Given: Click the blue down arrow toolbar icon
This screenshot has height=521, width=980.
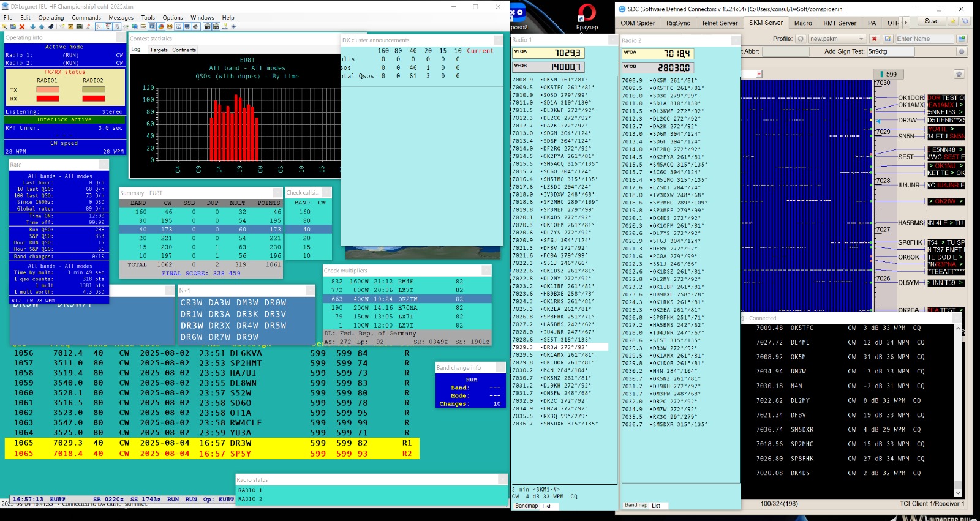Looking at the screenshot, I should tap(32, 27).
